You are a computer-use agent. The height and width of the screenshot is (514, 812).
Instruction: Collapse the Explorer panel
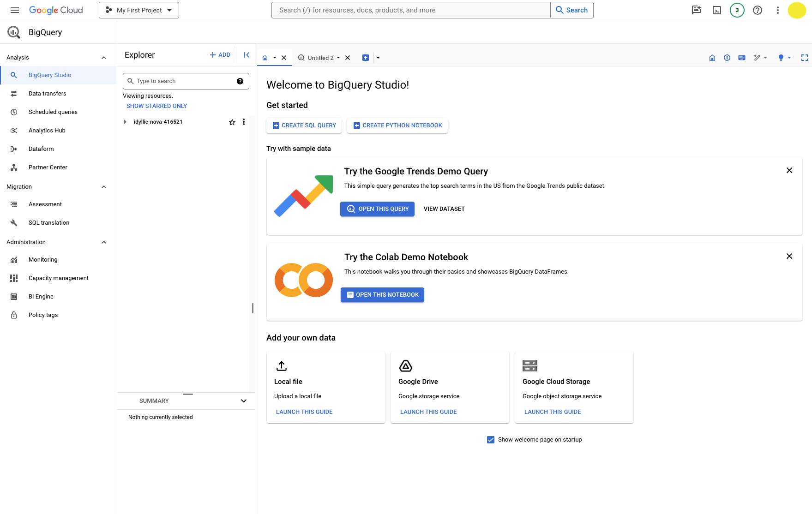[x=247, y=55]
